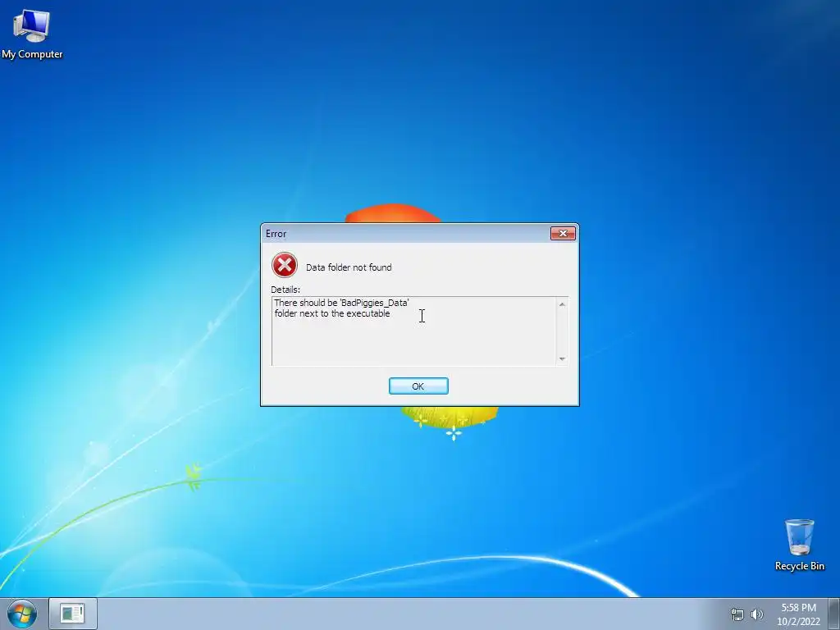This screenshot has width=840, height=630.
Task: Click OK in the Error dialog
Action: [x=418, y=386]
